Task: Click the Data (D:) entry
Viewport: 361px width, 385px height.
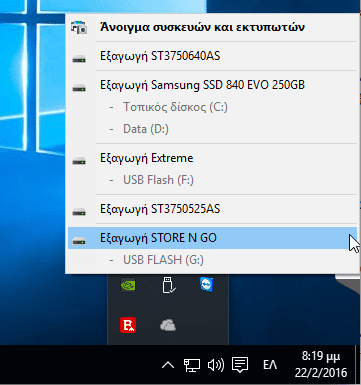Action: (x=146, y=129)
